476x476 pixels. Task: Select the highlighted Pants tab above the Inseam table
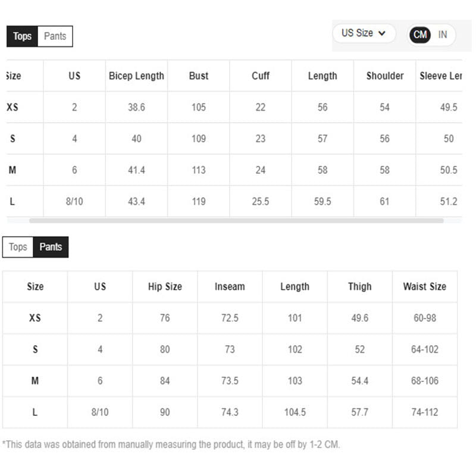51,247
